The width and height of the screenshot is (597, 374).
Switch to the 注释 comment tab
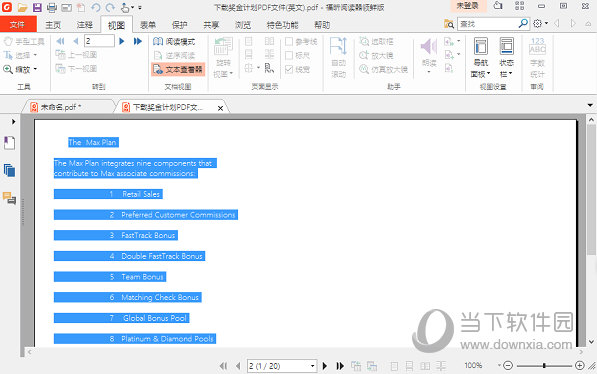pos(85,25)
